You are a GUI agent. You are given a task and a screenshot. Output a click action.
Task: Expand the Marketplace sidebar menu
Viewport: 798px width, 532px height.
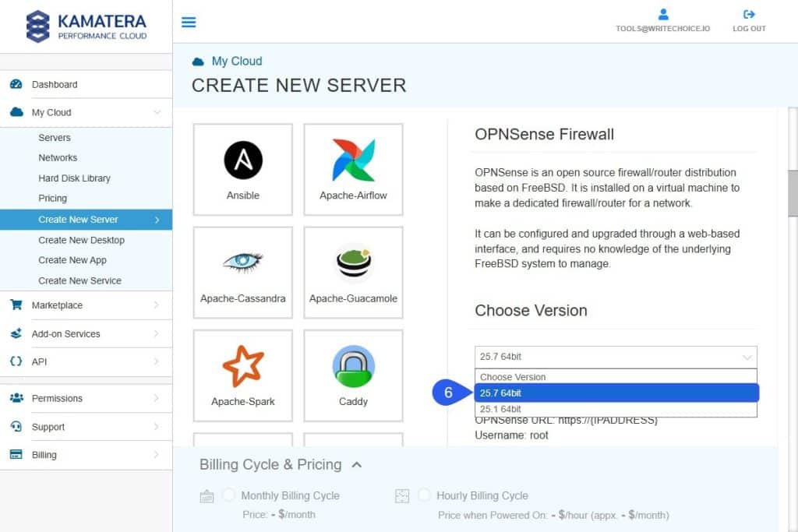86,305
